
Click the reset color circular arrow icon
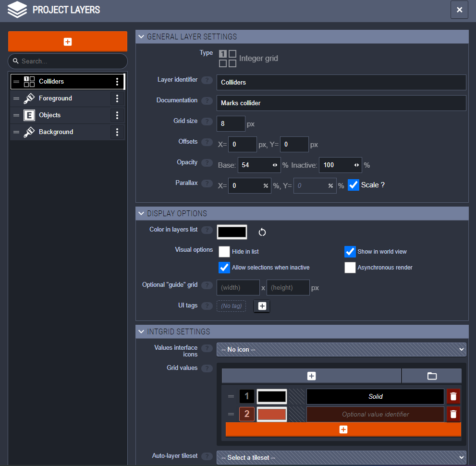(262, 232)
